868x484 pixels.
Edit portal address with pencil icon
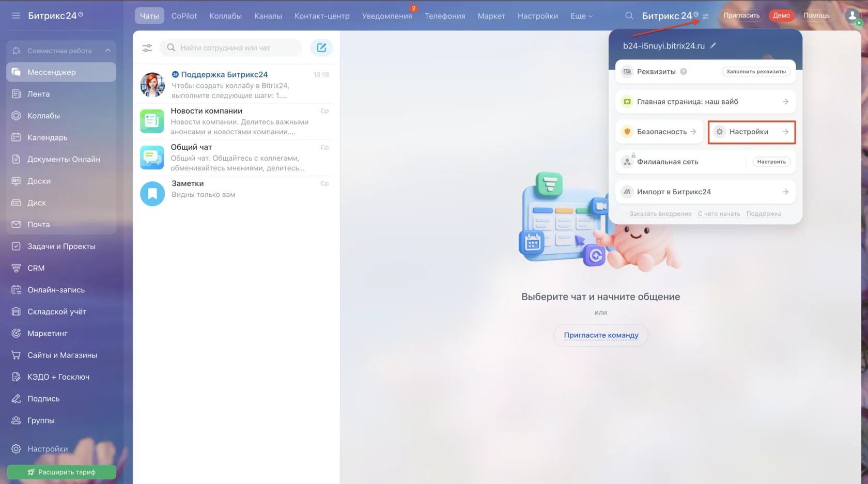pyautogui.click(x=713, y=45)
